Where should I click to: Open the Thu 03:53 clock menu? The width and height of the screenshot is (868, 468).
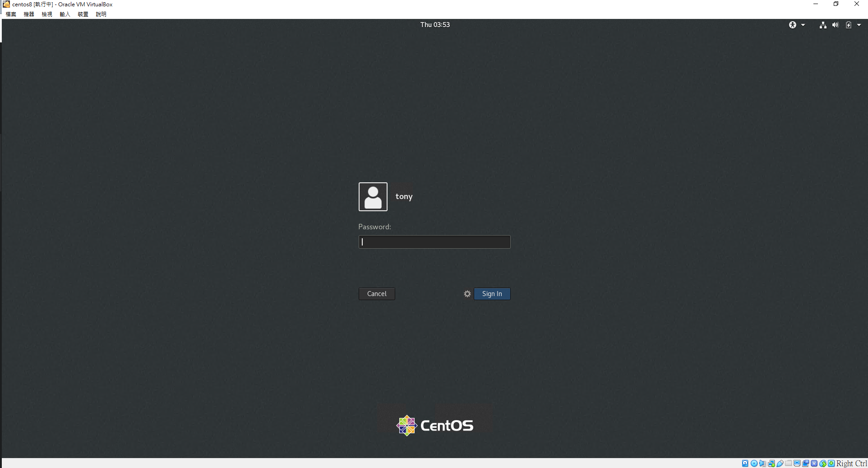(435, 25)
